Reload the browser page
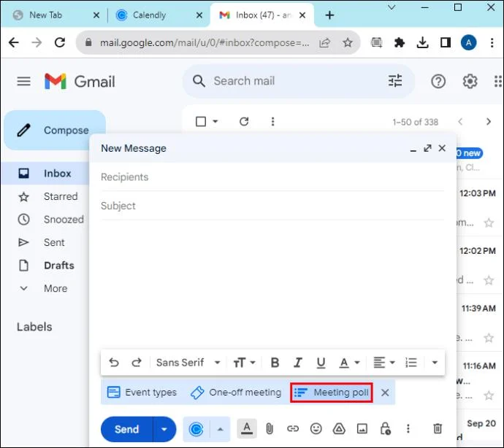The width and height of the screenshot is (504, 448). click(x=60, y=42)
